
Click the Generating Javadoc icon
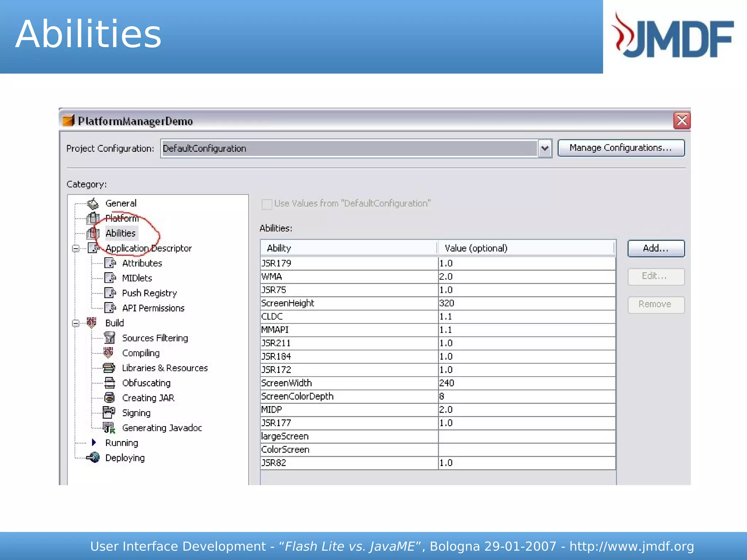point(109,428)
